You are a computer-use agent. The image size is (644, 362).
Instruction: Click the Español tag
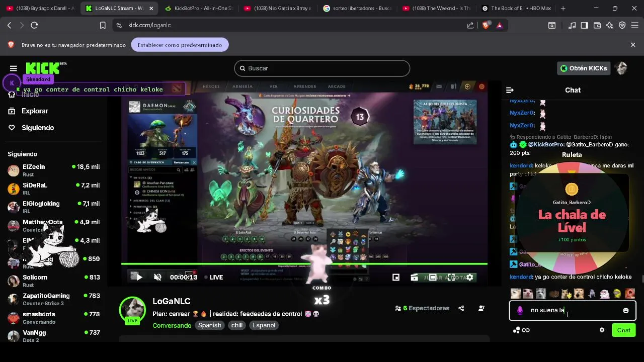tap(264, 325)
